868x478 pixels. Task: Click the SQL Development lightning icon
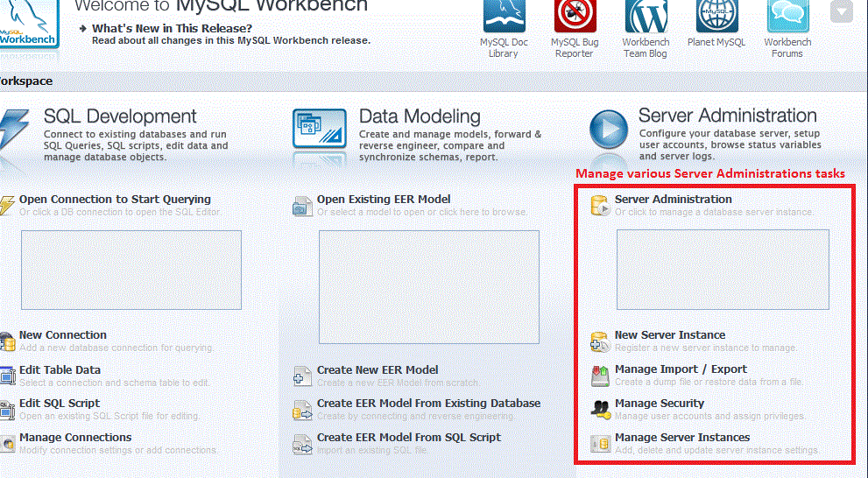(x=13, y=130)
